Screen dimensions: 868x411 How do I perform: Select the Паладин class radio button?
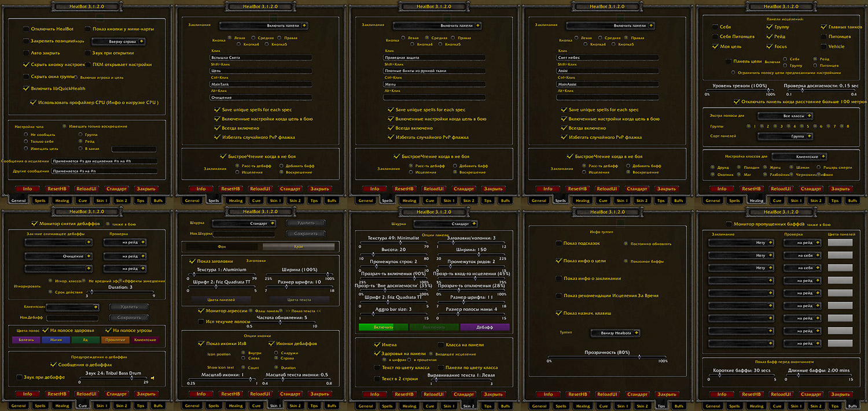tap(740, 167)
